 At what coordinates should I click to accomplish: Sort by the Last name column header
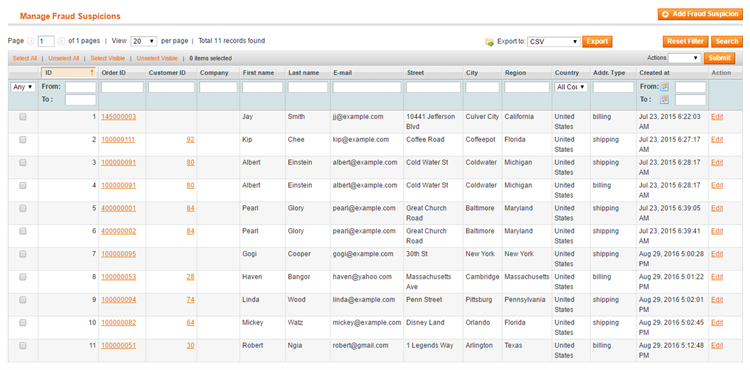[303, 73]
